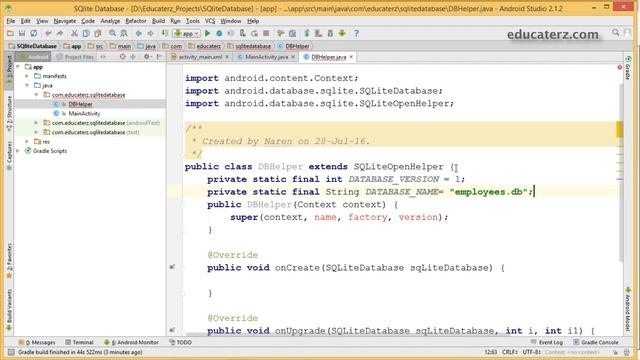The width and height of the screenshot is (640, 360).
Task: Open the Event Log panel
Action: pyautogui.click(x=547, y=342)
